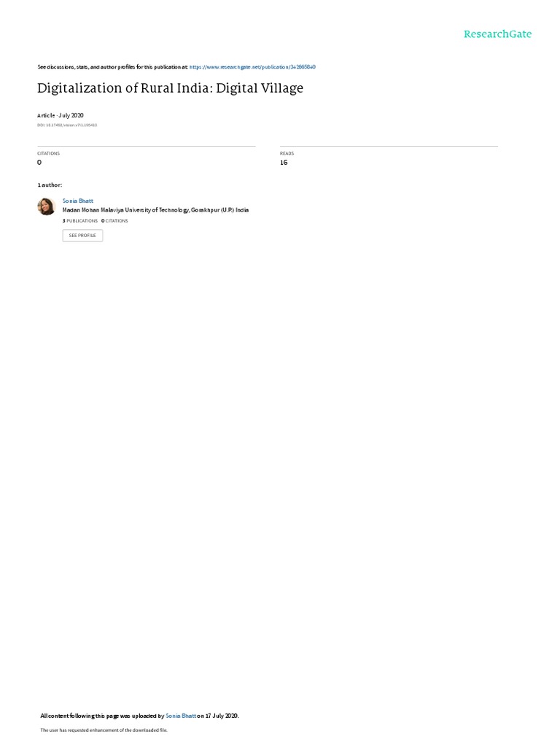Click the 1 author heading
560x747 pixels.
(x=50, y=185)
